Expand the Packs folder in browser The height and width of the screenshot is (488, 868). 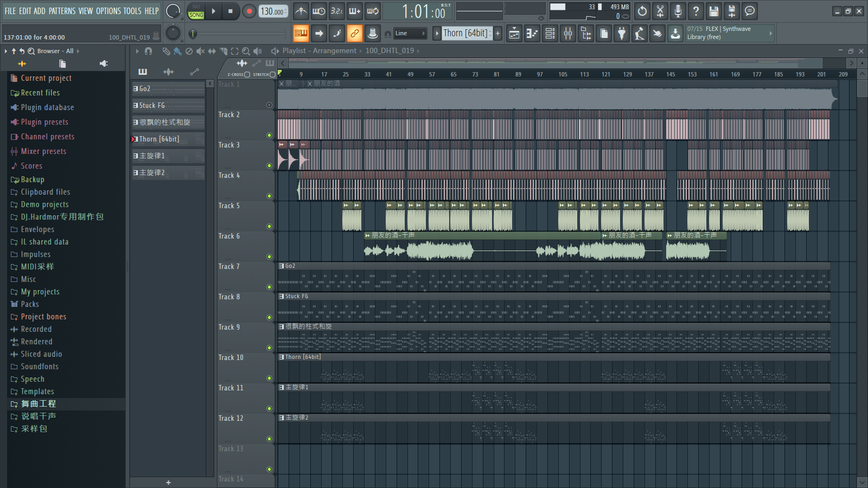click(30, 304)
